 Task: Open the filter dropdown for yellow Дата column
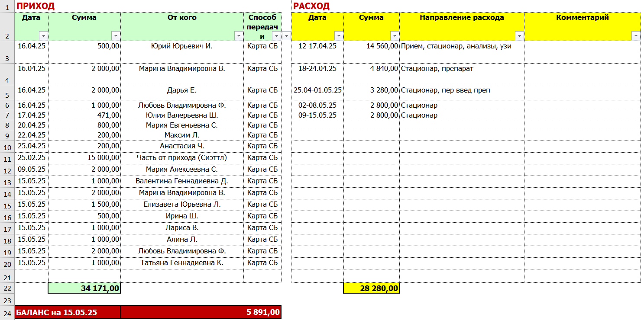tap(339, 36)
